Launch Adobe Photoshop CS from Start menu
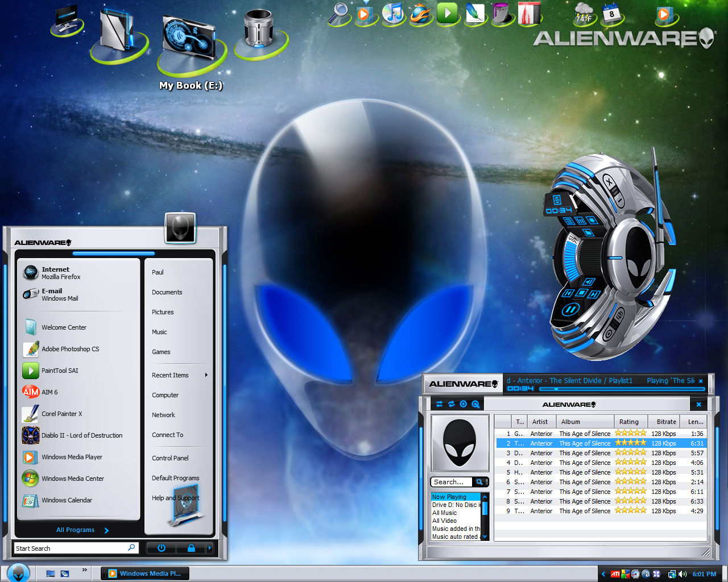Screen dimensions: 728x582 (x=78, y=349)
